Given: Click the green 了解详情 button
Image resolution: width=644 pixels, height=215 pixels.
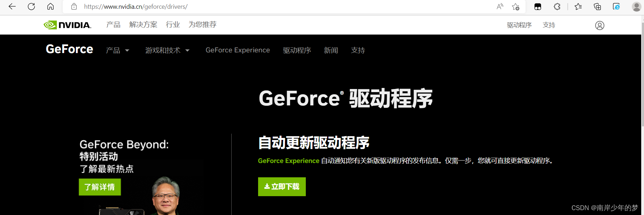Looking at the screenshot, I should point(100,187).
